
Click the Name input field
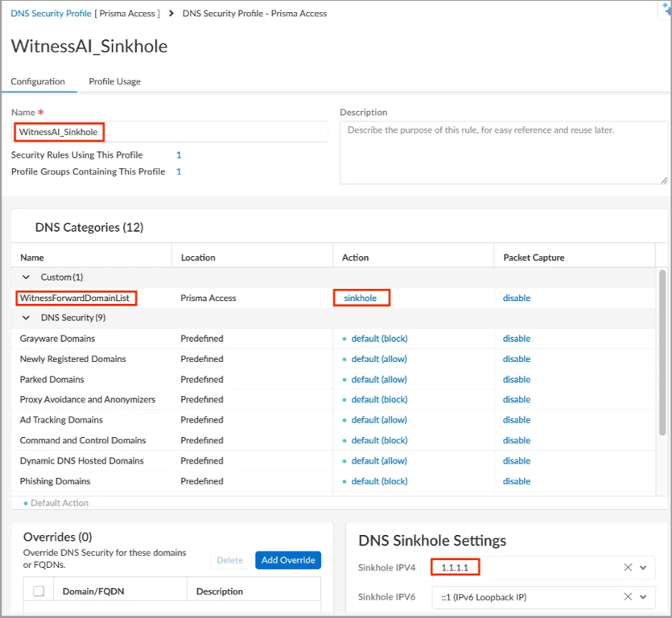(169, 132)
